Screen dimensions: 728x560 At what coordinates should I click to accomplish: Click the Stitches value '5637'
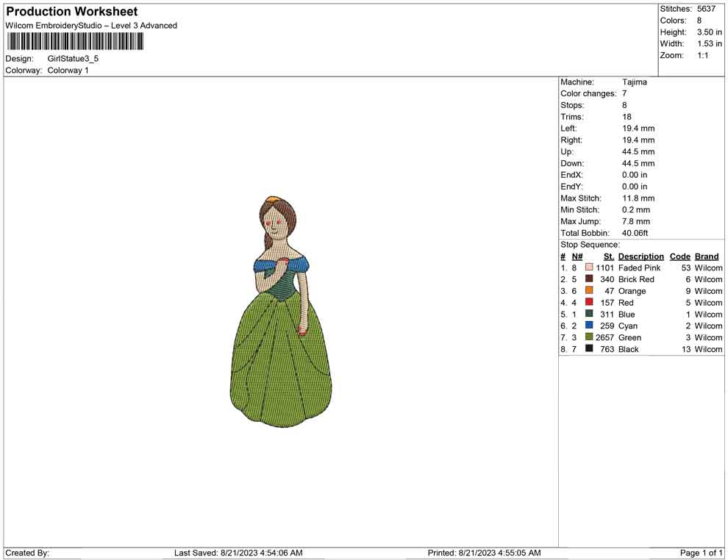click(706, 9)
